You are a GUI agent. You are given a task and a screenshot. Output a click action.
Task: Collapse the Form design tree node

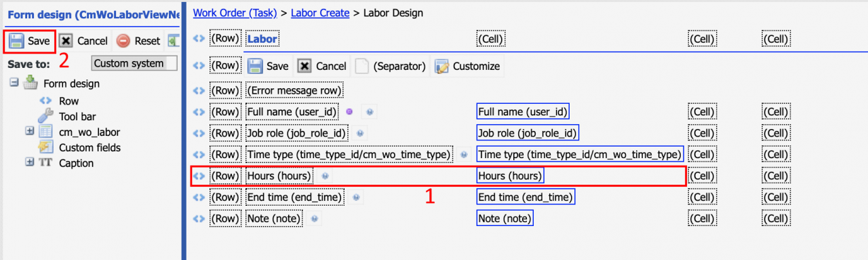(14, 83)
